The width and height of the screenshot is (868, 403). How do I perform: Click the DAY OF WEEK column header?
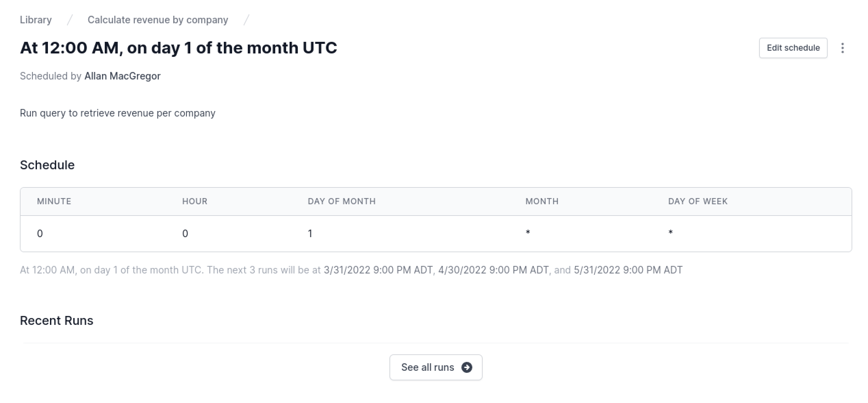[698, 201]
